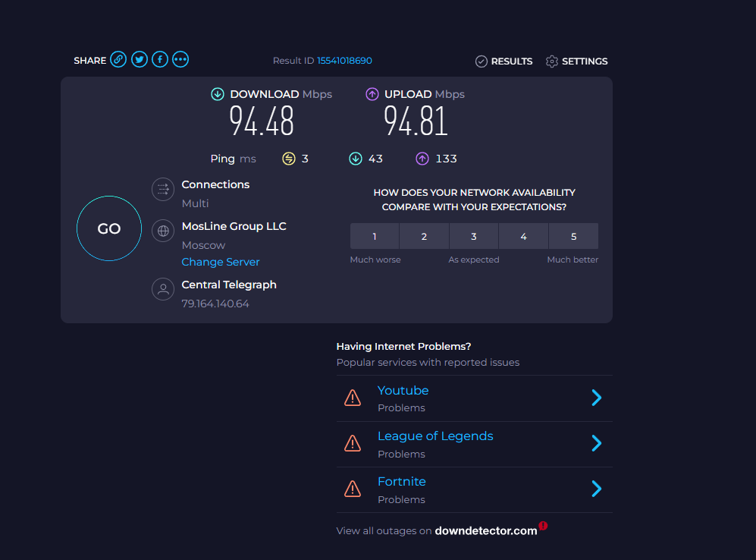
Task: Rate network availability as 2
Action: tap(425, 236)
